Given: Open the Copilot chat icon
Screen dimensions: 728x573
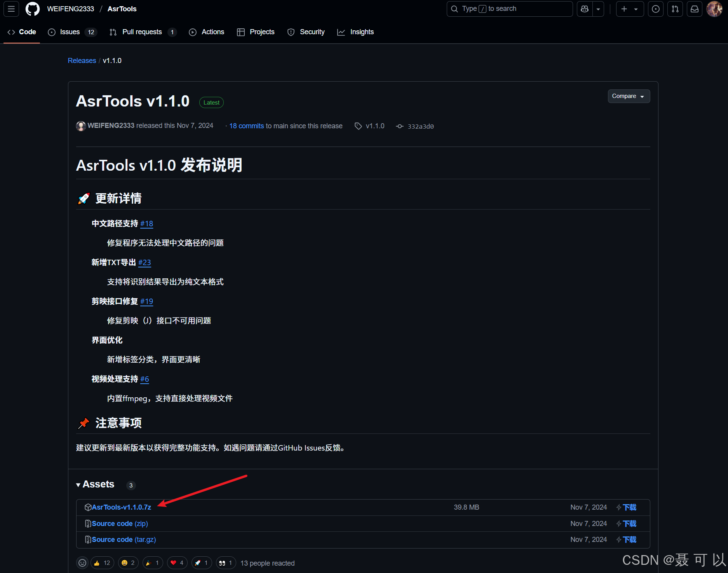Looking at the screenshot, I should pos(585,9).
